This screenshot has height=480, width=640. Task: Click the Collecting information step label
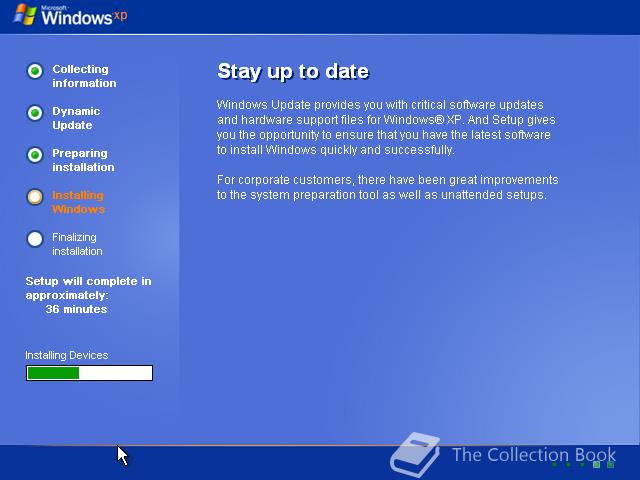tap(84, 76)
